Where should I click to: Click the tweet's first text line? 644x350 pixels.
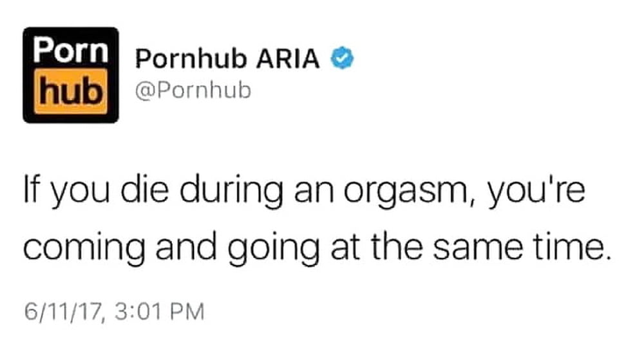tap(305, 192)
